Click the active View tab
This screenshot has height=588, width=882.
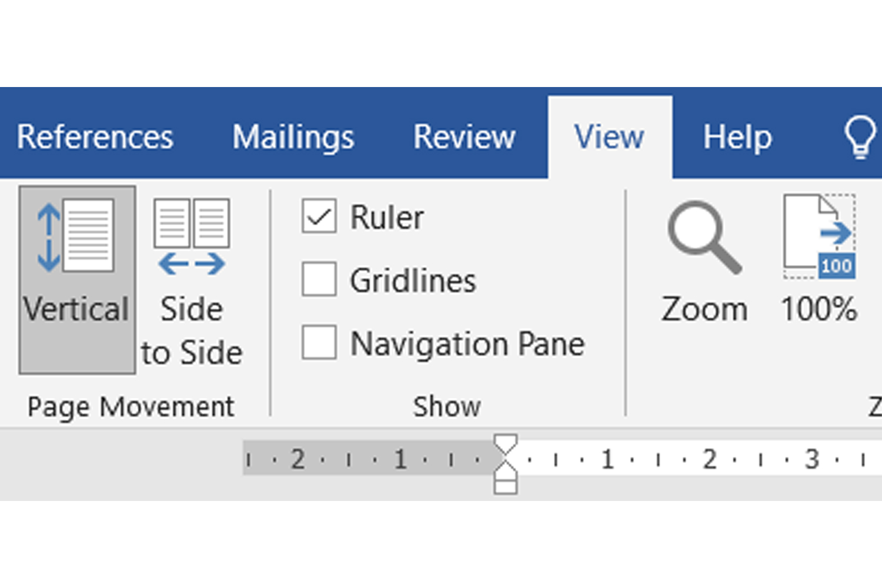coord(609,136)
